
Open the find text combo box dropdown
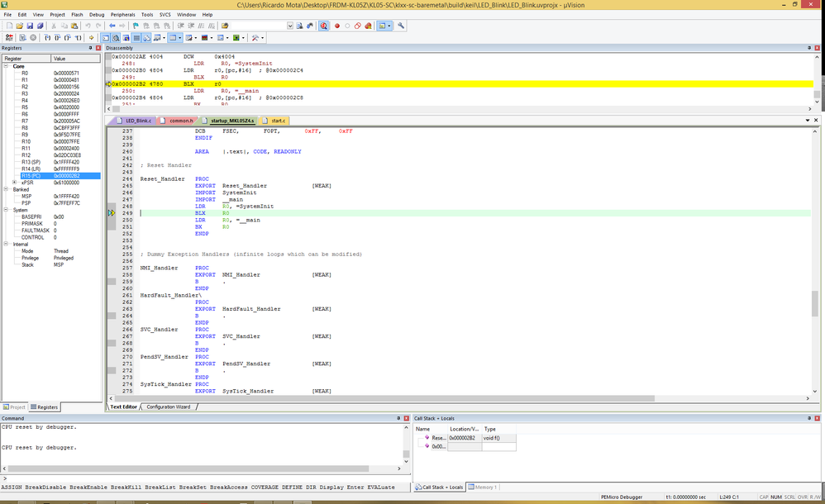pyautogui.click(x=290, y=26)
